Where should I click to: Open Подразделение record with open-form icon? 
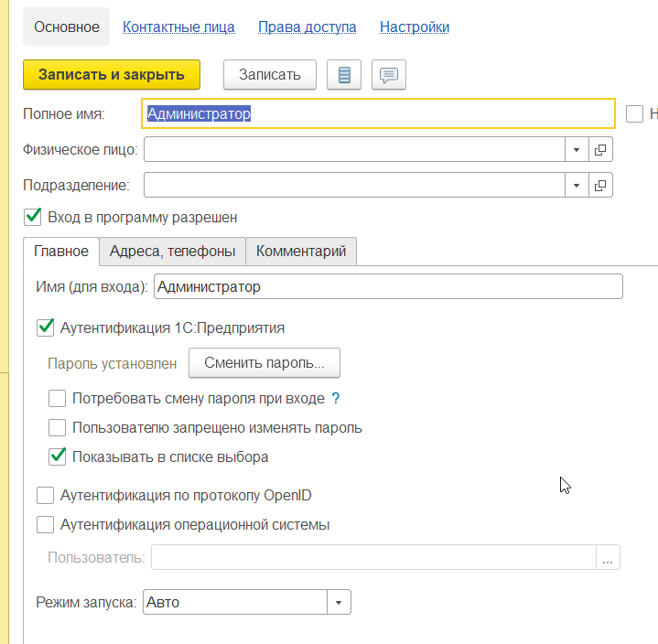click(x=600, y=185)
